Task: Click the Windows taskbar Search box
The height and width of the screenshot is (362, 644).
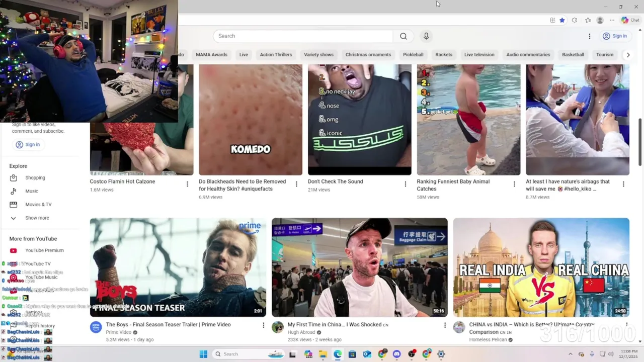Action: (x=250, y=354)
